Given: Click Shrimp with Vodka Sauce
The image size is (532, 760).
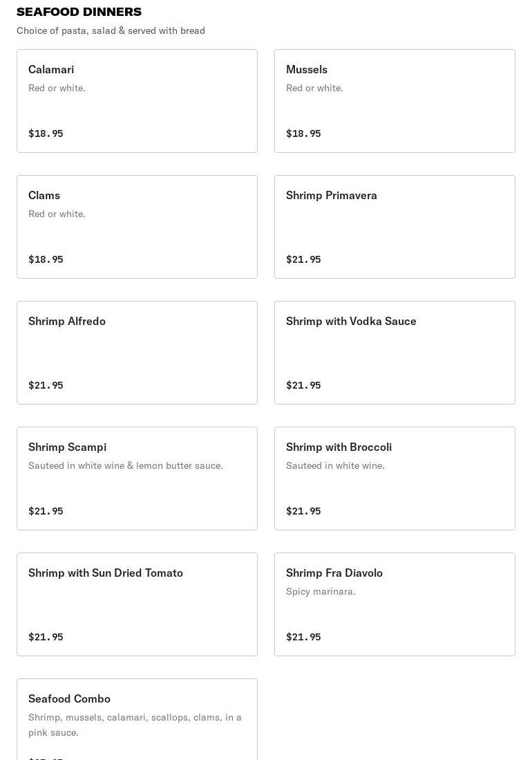Looking at the screenshot, I should 395,353.
